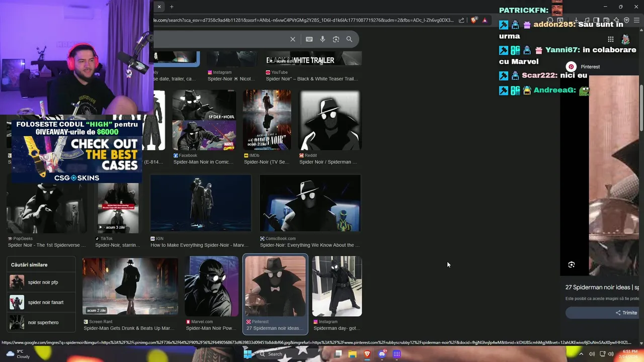
Task: Click the Instagram 'Spider-Noir Nicol...' caption
Action: point(230,79)
